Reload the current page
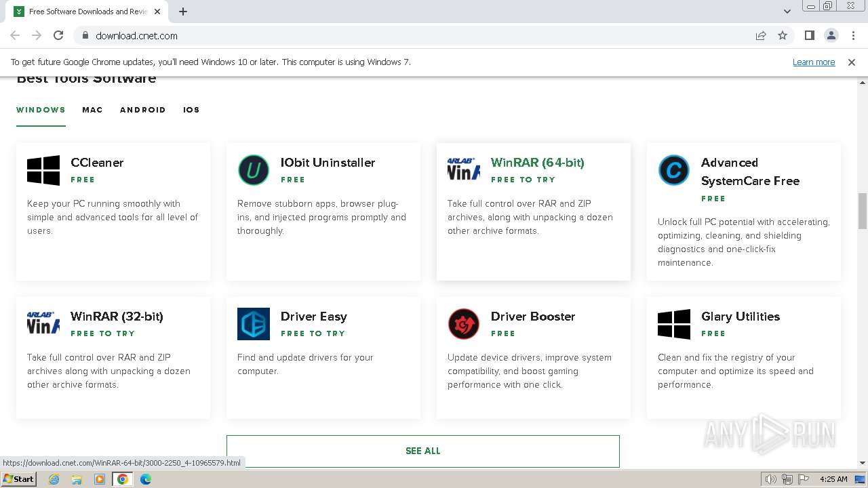This screenshot has width=868, height=488. [x=58, y=36]
